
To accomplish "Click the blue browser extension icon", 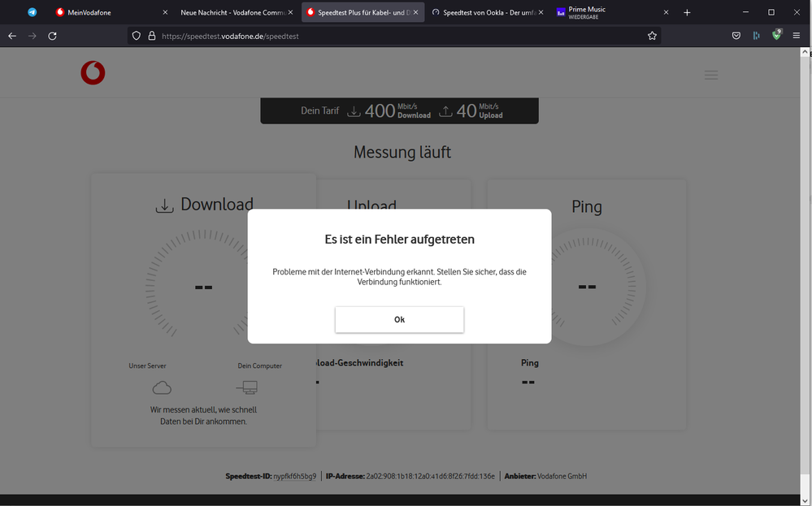I will (756, 36).
